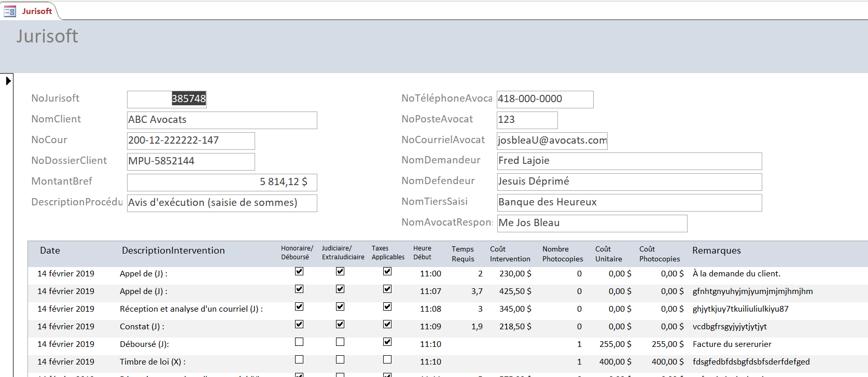Viewport: 868px width, 377px height.
Task: Click remark 'ghjytkjuy7tkuiliuliulkiyu87'
Action: point(740,309)
